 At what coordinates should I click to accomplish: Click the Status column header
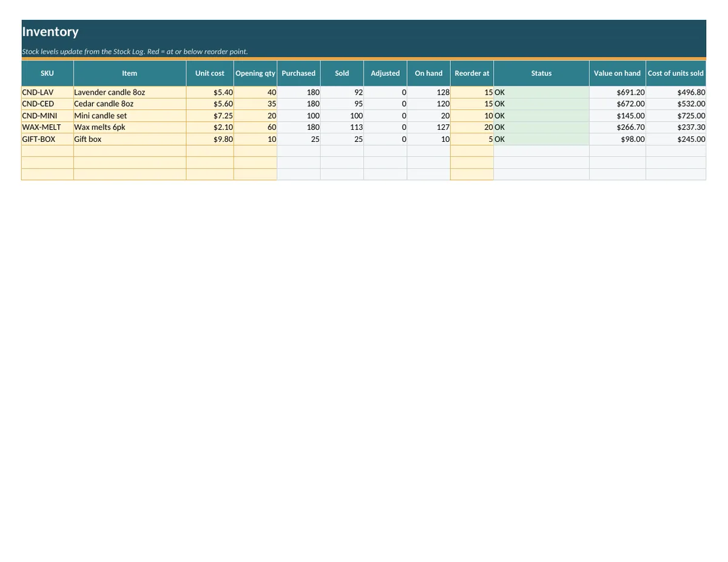click(x=542, y=73)
